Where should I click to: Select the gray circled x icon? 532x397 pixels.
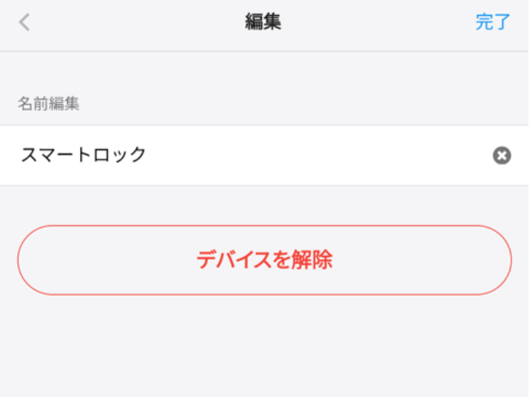[x=502, y=155]
